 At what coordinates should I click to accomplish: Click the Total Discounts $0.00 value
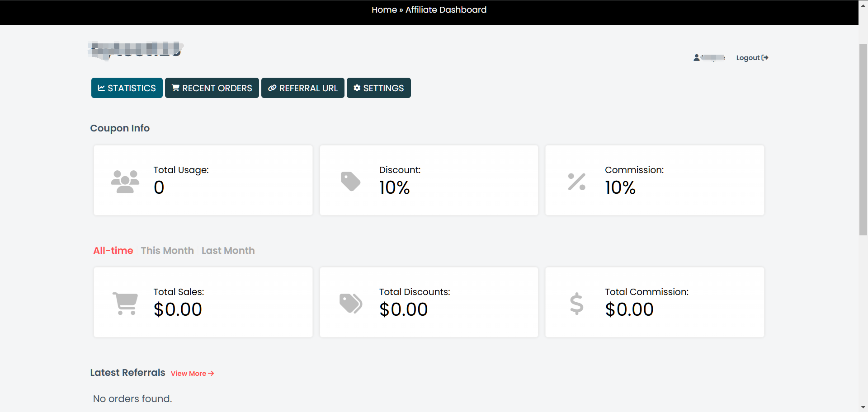403,309
